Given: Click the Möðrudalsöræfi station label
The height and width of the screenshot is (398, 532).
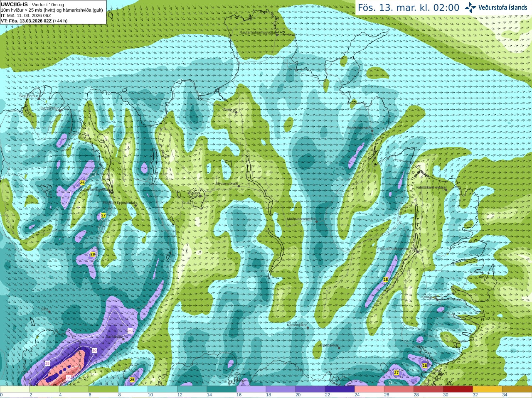Looking at the screenshot, I should [301, 219].
